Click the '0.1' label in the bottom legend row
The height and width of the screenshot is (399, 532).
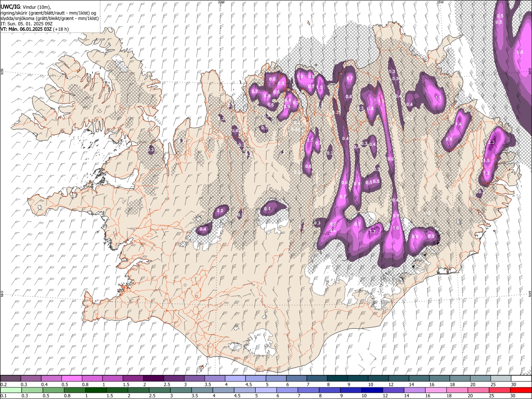(3, 396)
